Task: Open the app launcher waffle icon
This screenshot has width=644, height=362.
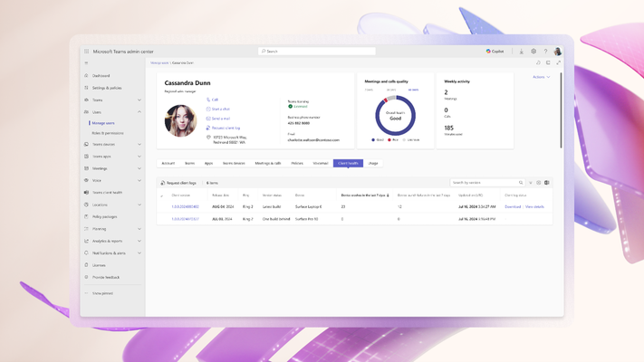Action: click(87, 52)
